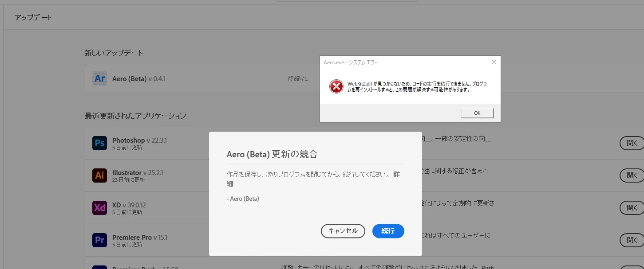Click the XD app icon
644x269 pixels.
(x=99, y=208)
